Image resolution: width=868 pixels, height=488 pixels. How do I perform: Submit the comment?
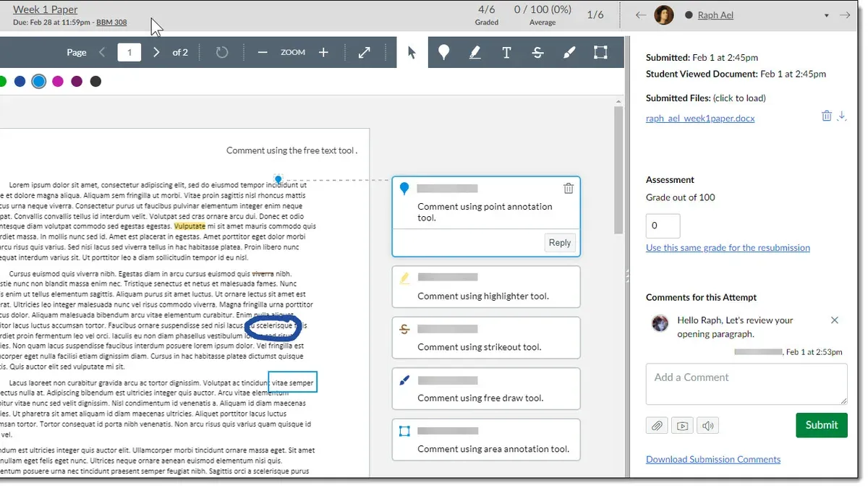point(822,425)
